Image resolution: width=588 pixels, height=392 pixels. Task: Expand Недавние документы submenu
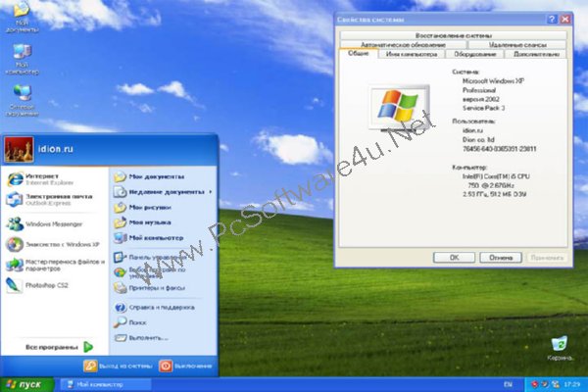coord(163,192)
